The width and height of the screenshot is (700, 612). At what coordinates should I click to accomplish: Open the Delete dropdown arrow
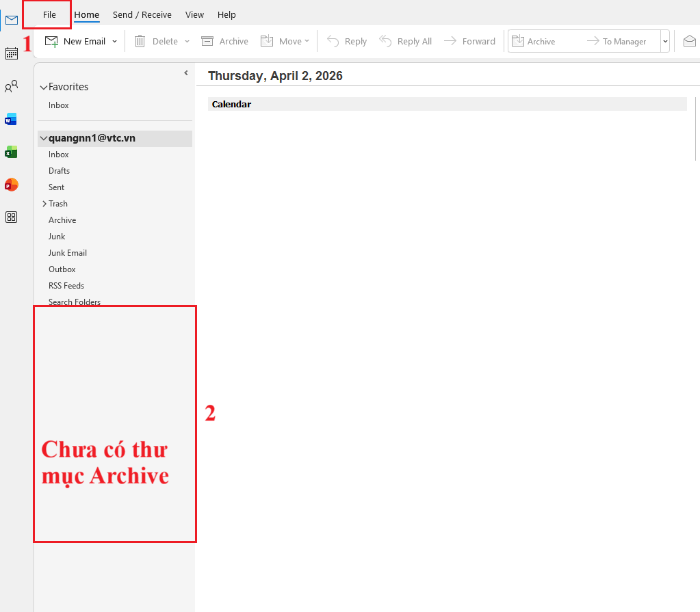click(x=187, y=42)
